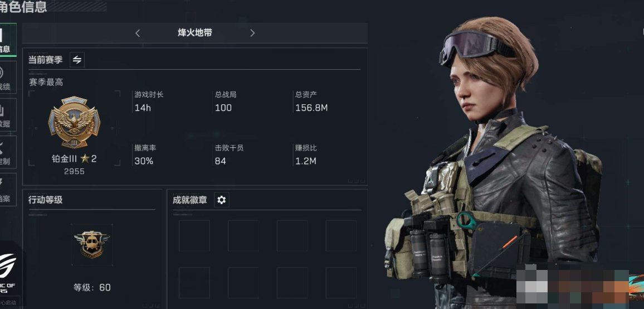Go to next game mode with right arrow
Image resolution: width=644 pixels, height=309 pixels.
(x=252, y=33)
